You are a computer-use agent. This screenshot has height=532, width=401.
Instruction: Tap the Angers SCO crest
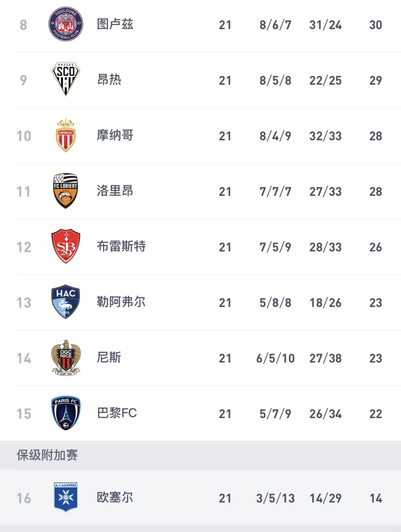click(x=66, y=79)
